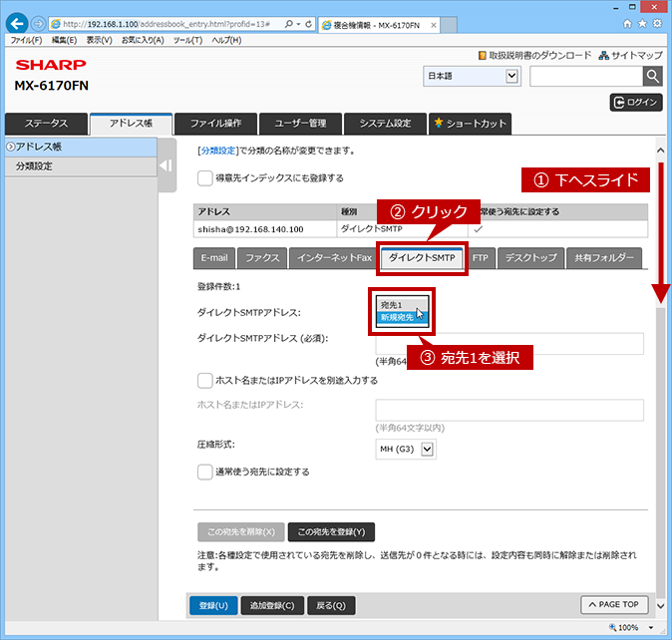Click the refresh icon in address bar

[308, 24]
